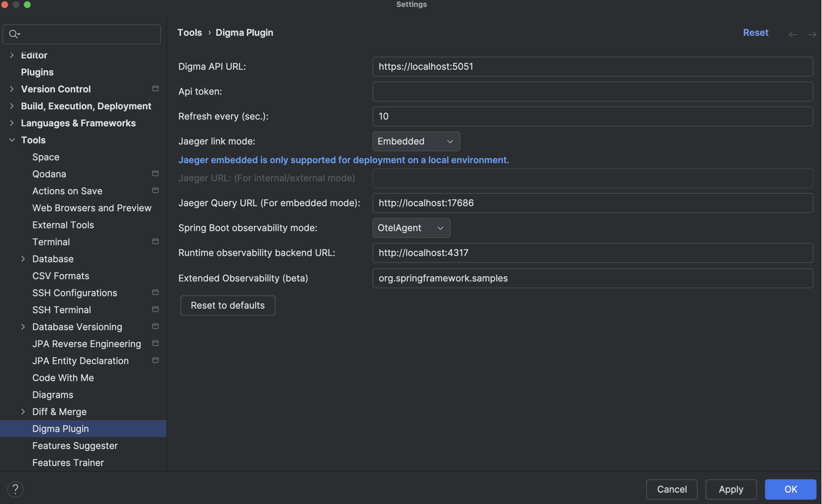Select Features Suggester in the sidebar
822x504 pixels.
(75, 446)
